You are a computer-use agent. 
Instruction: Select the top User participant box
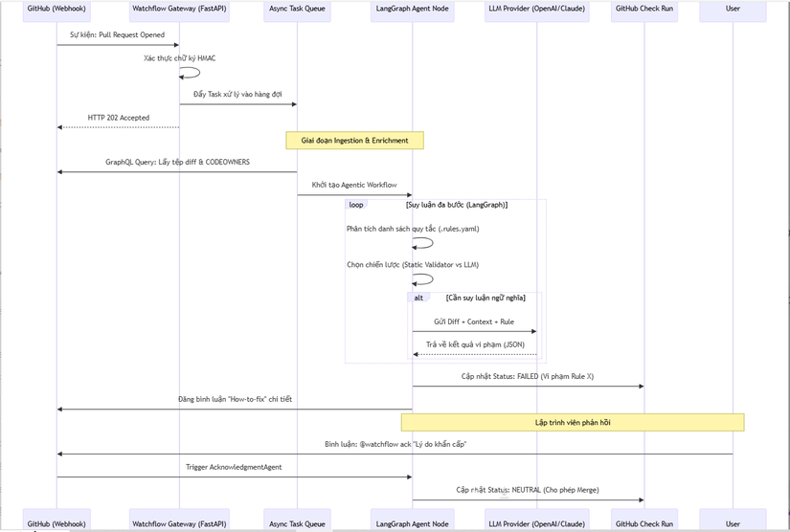(x=733, y=11)
